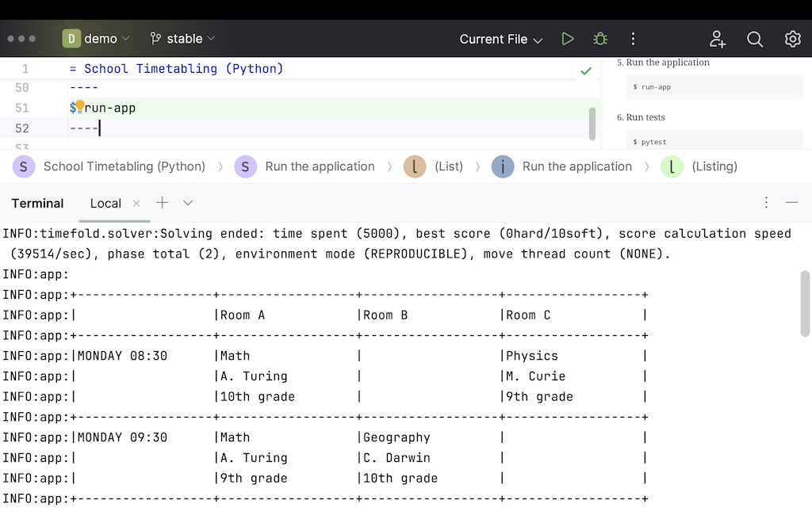Open the demo project switcher
Viewport: 812px width, 527px height.
95,38
